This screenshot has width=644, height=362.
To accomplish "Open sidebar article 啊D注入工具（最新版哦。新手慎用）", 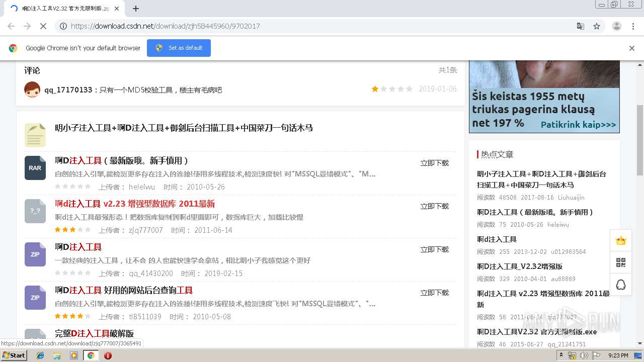I will click(535, 212).
